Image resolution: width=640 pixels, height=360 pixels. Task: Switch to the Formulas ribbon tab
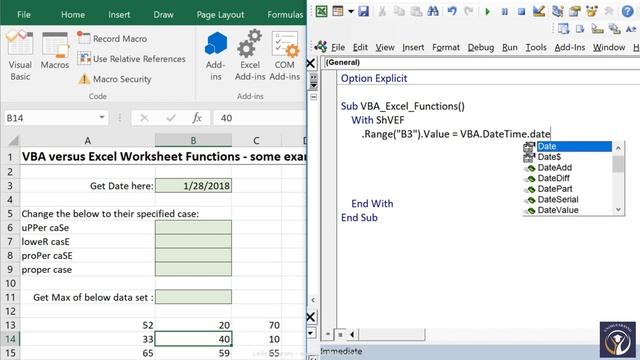coord(285,14)
